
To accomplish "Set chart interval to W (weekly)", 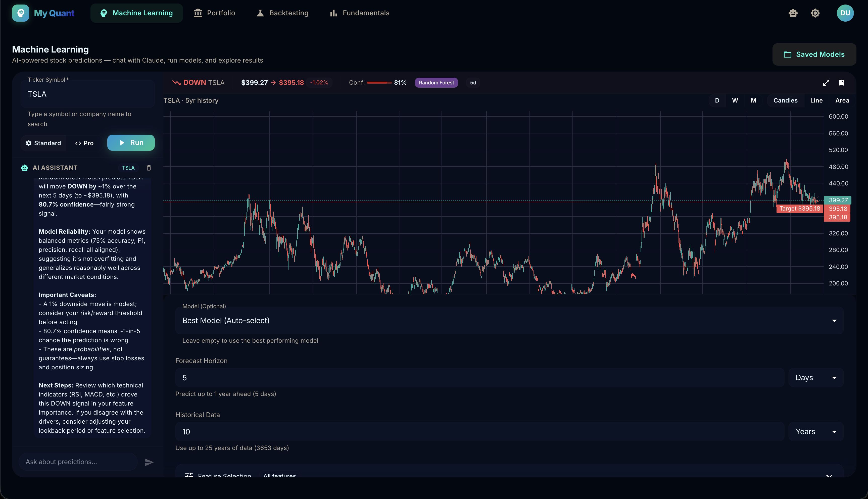I will [x=735, y=101].
